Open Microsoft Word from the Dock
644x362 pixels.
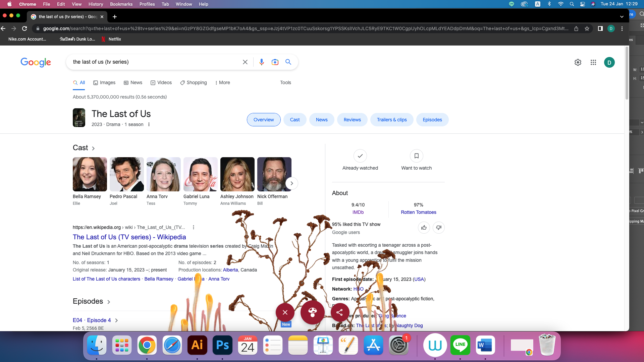pos(485,345)
